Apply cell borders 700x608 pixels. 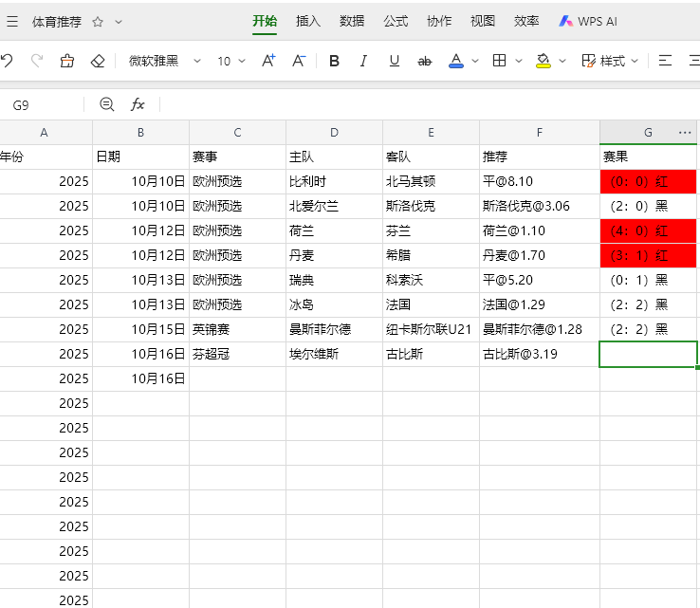[499, 61]
